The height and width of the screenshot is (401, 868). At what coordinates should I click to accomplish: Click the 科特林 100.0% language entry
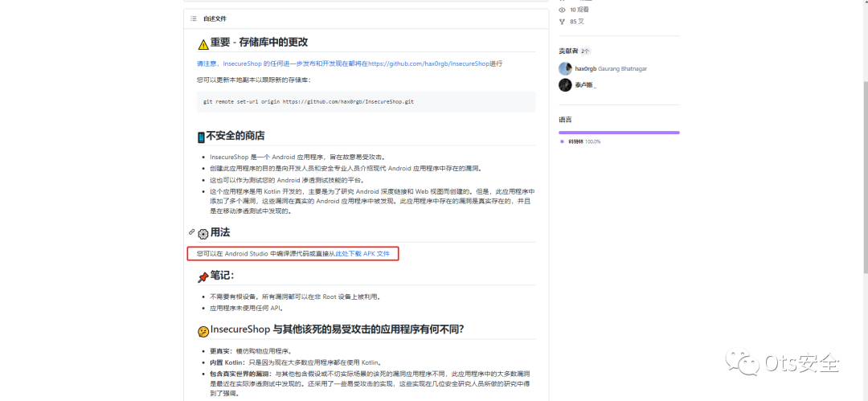click(583, 141)
